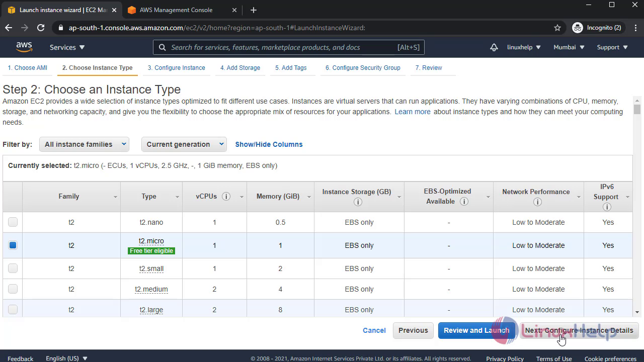
Task: Go to step 1. Choose AMI
Action: pyautogui.click(x=27, y=68)
